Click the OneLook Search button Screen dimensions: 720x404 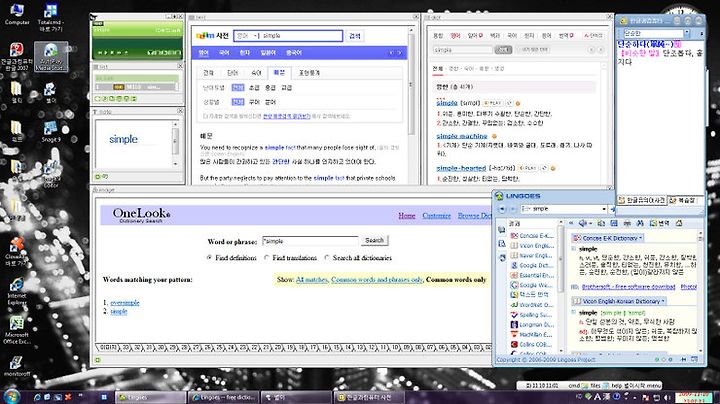(374, 240)
